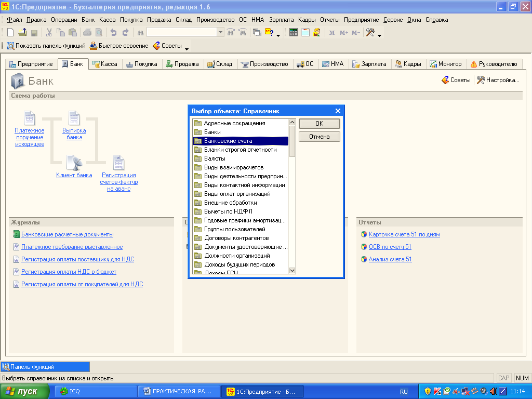Image resolution: width=532 pixels, height=399 pixels.
Task: Switch to ICQ in the taskbar
Action: (x=96, y=392)
